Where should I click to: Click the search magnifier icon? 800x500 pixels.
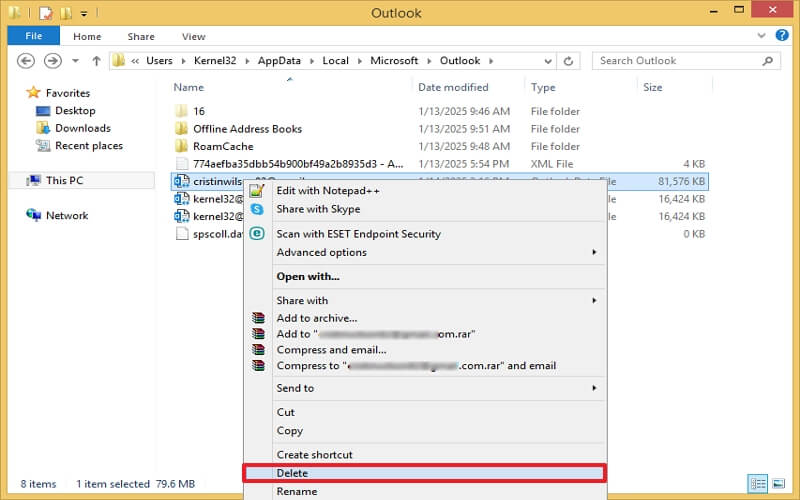point(767,61)
